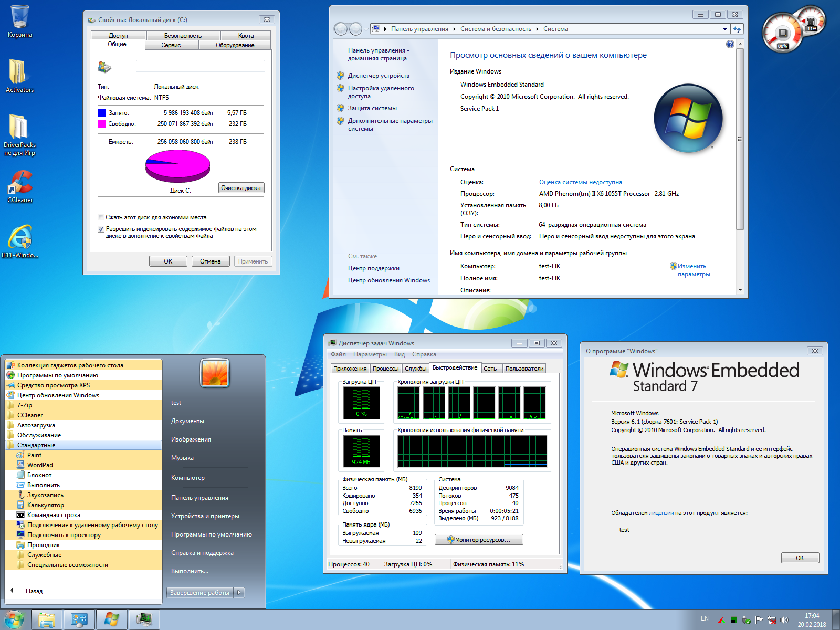Open the Recycle Bin (Корзина) desktop icon
The image size is (840, 630).
point(20,21)
